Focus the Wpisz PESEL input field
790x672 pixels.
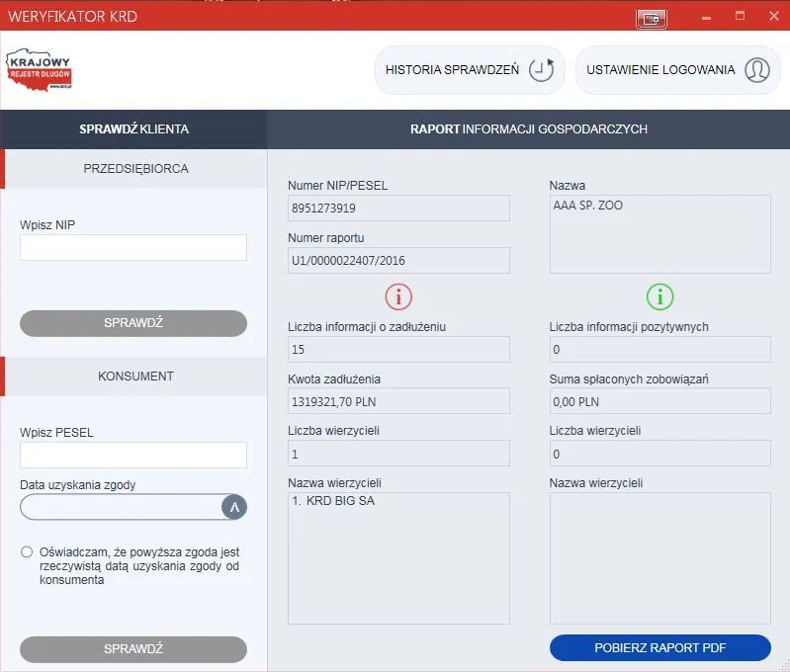[x=133, y=455]
